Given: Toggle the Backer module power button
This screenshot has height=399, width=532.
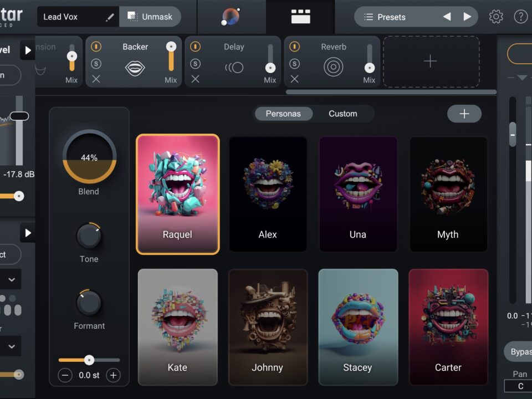Looking at the screenshot, I should pos(96,47).
